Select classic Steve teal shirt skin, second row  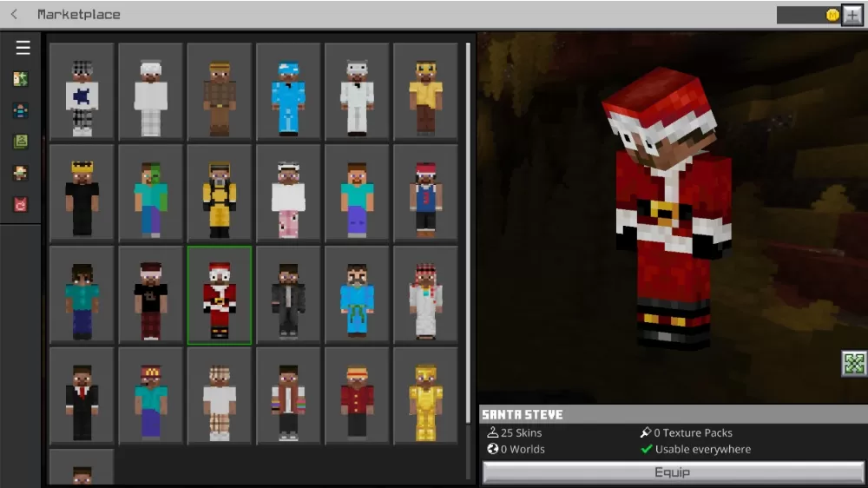pos(357,194)
